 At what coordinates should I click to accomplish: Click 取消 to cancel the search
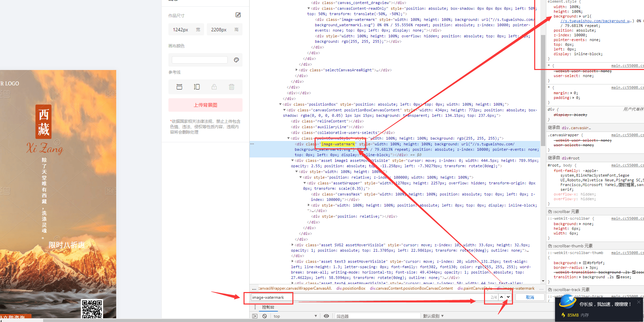(530, 297)
